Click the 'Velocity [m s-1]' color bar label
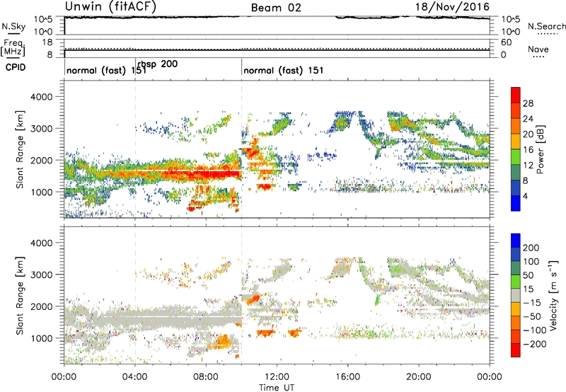 (x=553, y=295)
